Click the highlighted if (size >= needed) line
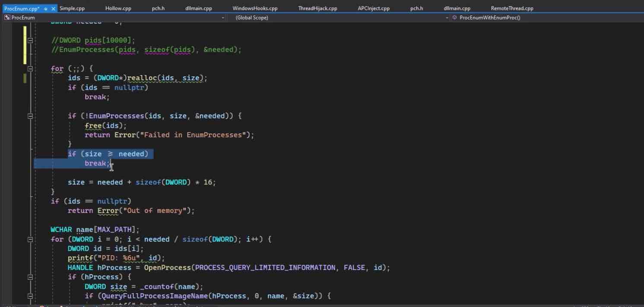The width and height of the screenshot is (644, 307). coord(108,154)
